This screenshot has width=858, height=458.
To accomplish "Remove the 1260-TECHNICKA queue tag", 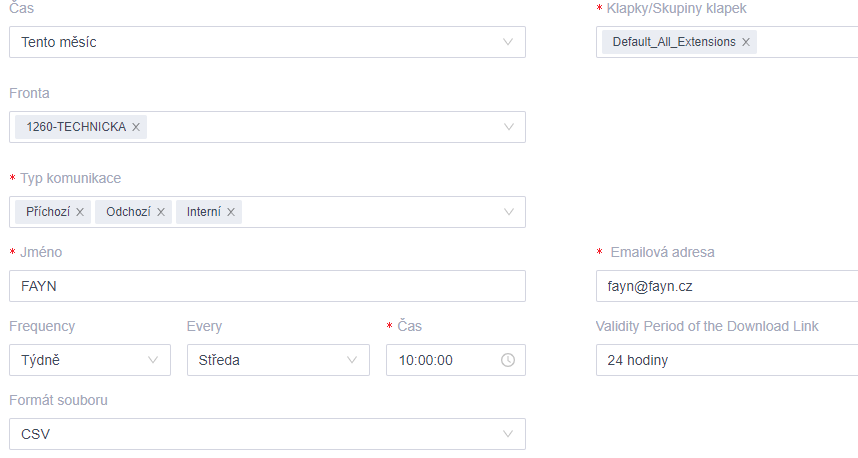I will click(136, 127).
